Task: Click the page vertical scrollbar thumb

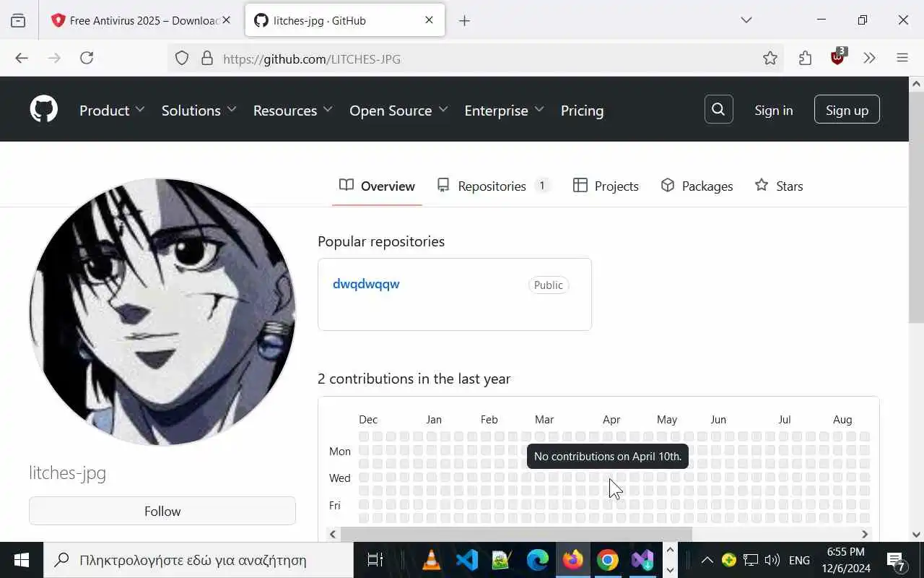Action: 916,208
